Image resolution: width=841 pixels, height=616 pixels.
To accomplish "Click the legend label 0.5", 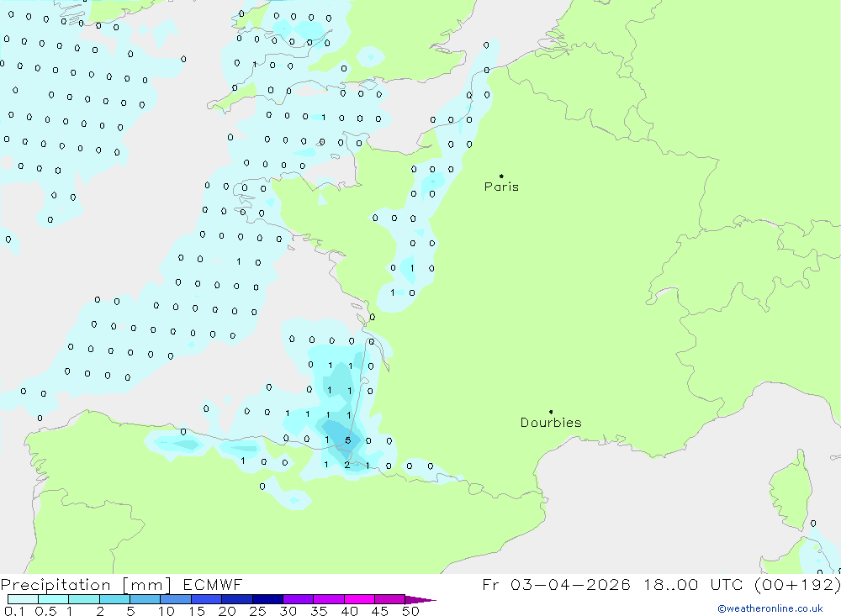I will click(45, 611).
